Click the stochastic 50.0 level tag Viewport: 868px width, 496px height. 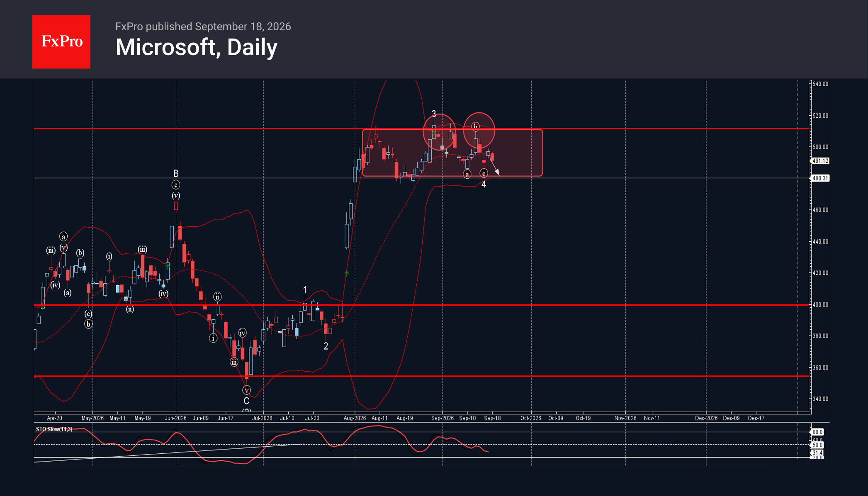coord(817,445)
